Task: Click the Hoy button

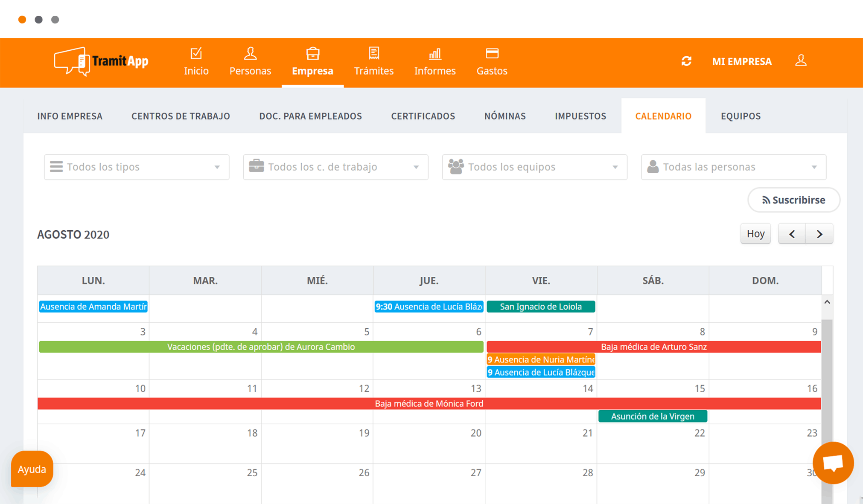Action: [x=755, y=234]
